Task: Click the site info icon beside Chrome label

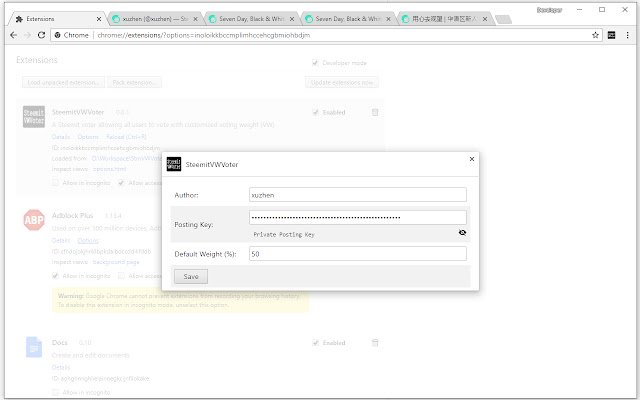Action: (58, 35)
